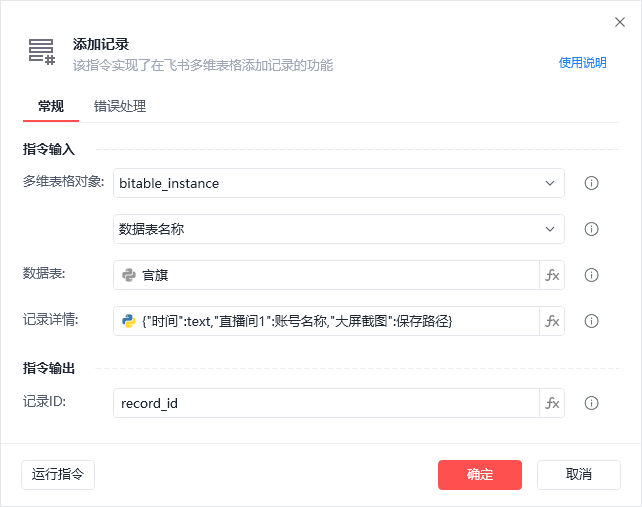Expand the bitable_instance dropdown
Viewport: 642px width, 507px height.
549,183
